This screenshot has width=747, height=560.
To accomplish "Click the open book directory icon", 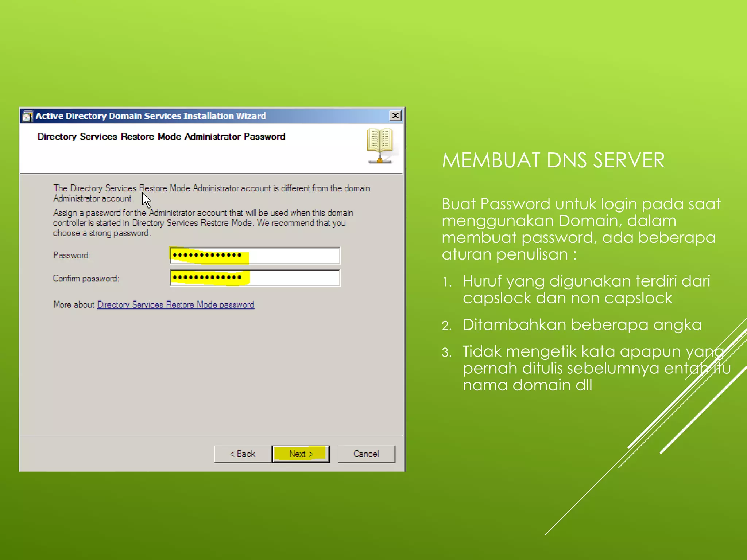I will pos(380,146).
